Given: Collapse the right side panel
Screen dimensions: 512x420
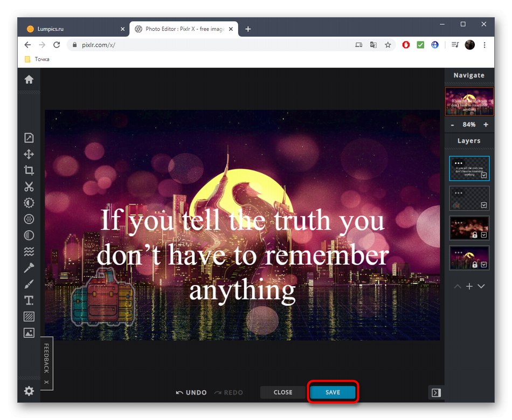Looking at the screenshot, I should click(436, 393).
